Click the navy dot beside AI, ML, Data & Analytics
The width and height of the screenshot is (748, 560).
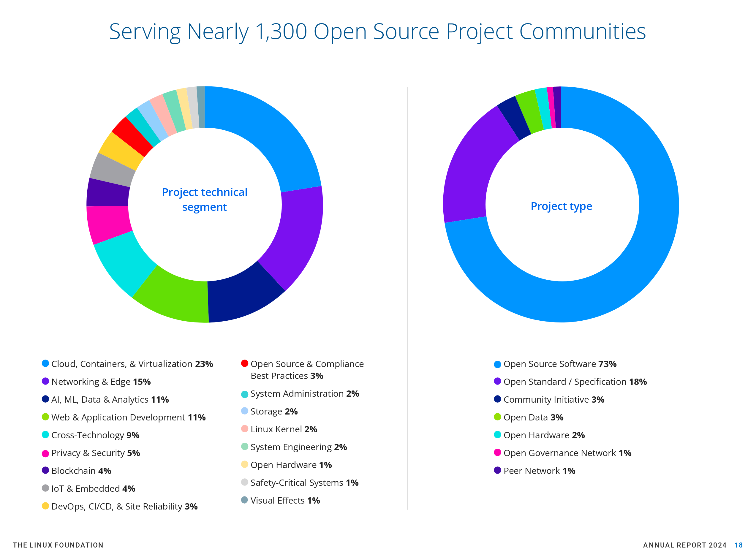(x=45, y=399)
